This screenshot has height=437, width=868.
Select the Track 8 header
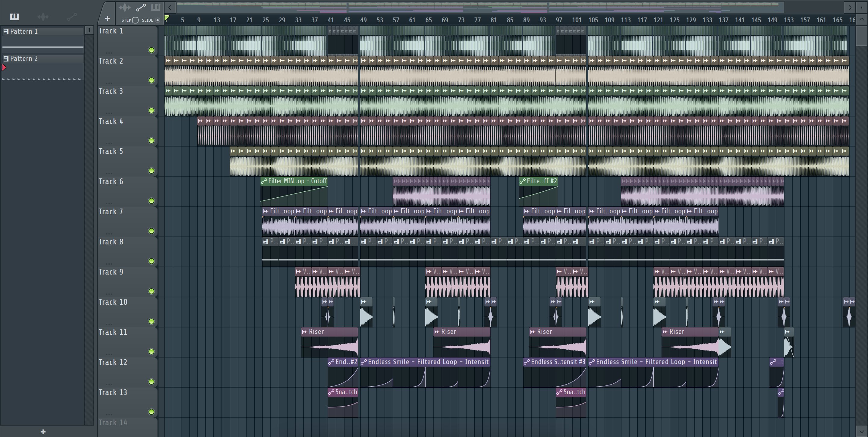127,252
